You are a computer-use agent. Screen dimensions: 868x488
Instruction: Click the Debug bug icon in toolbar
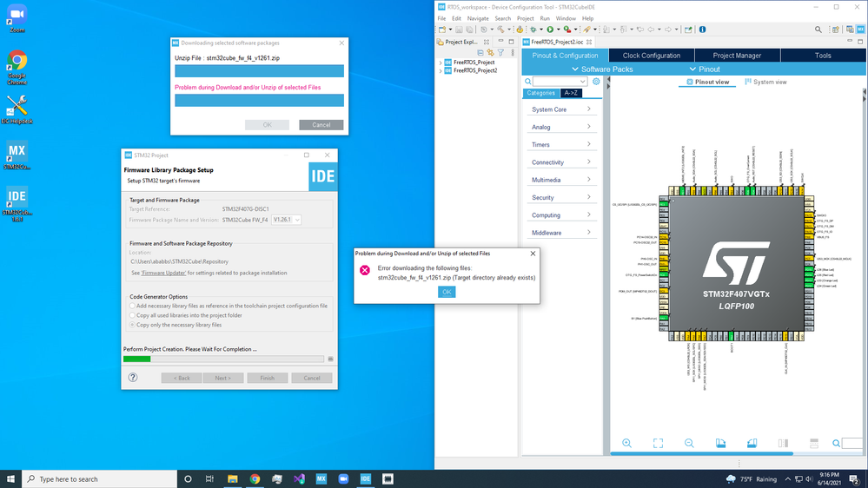533,30
